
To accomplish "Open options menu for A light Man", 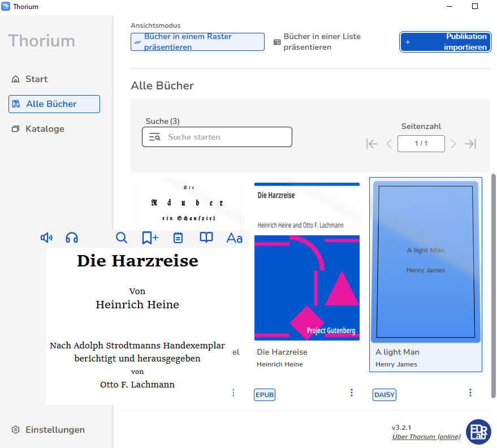I will point(470,393).
